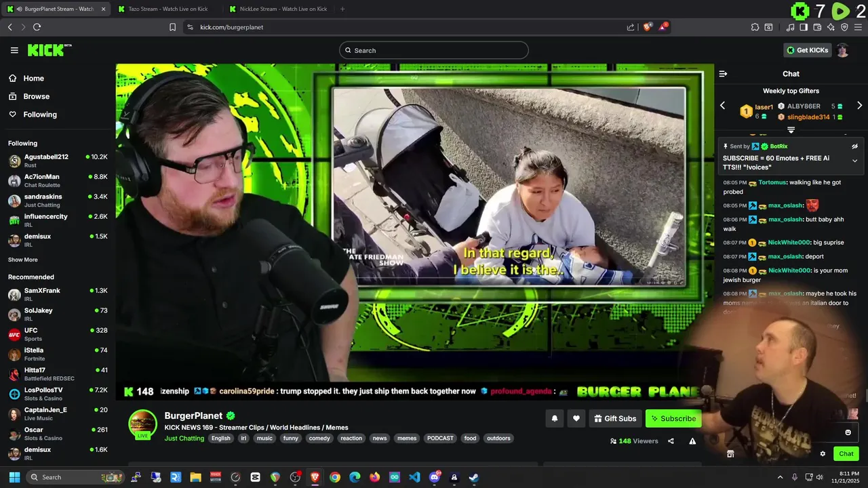Open Visual Studio Code from the taskbar
868x488 pixels.
(414, 477)
